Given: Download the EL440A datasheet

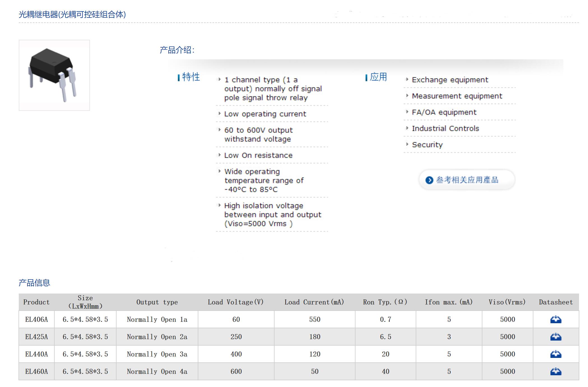Looking at the screenshot, I should (556, 354).
